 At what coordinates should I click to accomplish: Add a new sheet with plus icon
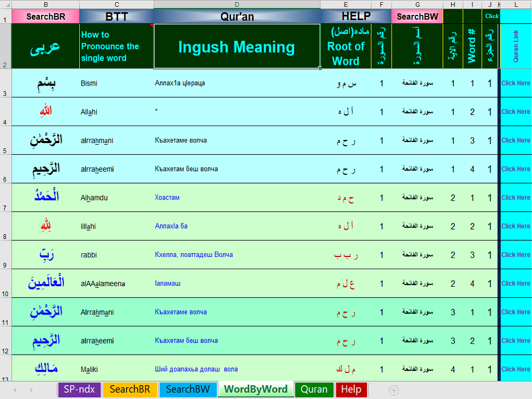coord(394,390)
